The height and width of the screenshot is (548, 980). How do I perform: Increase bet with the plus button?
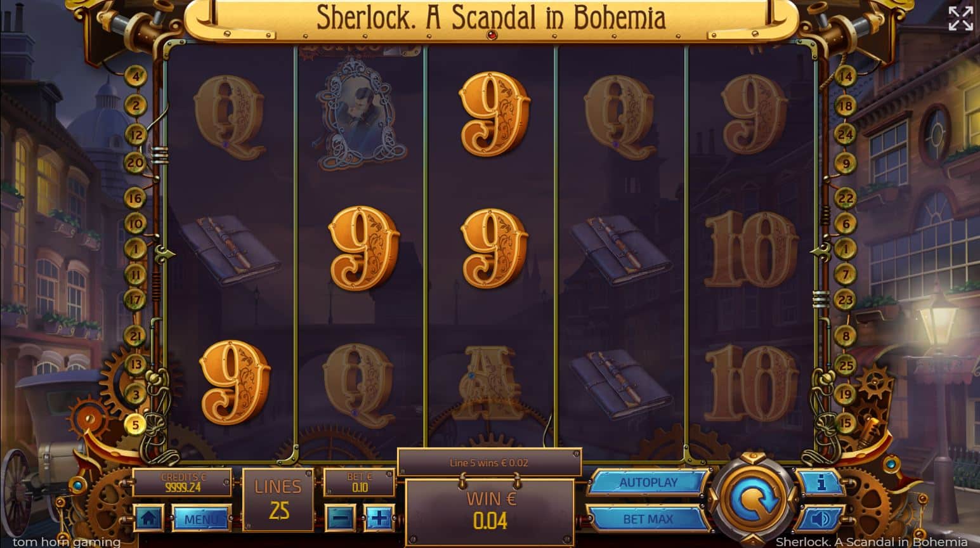coord(379,518)
